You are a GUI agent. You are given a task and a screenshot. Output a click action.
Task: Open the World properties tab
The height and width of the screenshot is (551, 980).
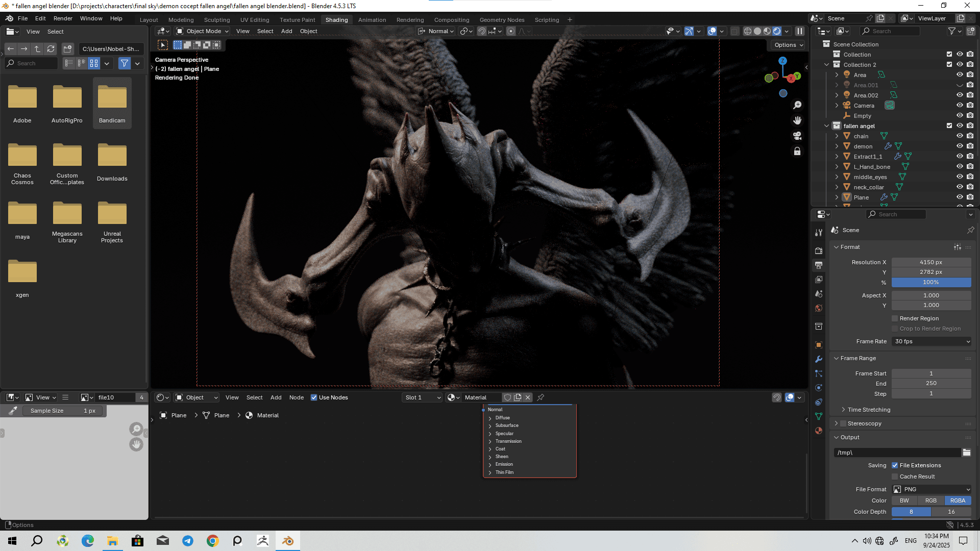(x=819, y=308)
